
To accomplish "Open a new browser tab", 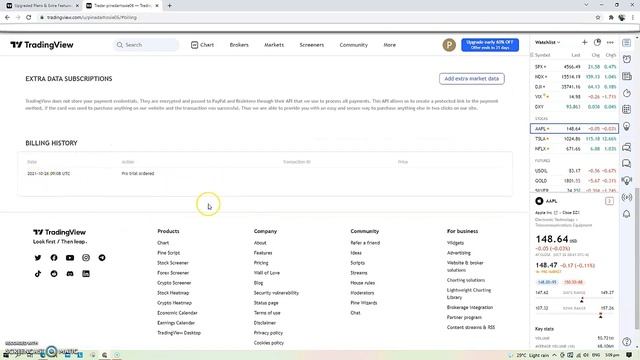I will click(169, 6).
